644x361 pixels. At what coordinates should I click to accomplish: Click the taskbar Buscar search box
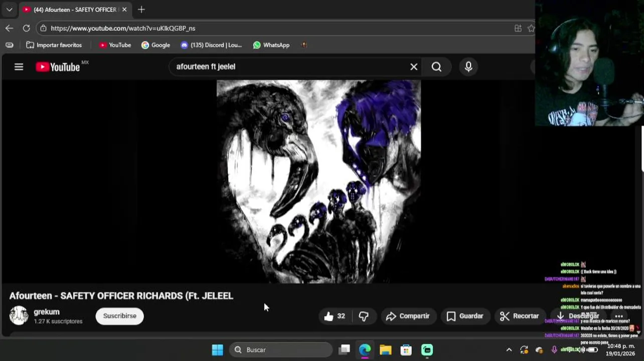point(281,349)
